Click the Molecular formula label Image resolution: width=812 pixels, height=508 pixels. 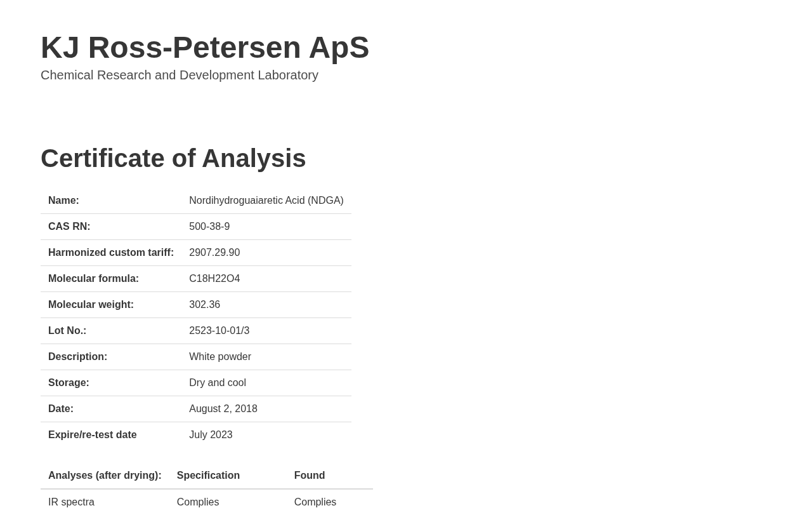pos(93,279)
